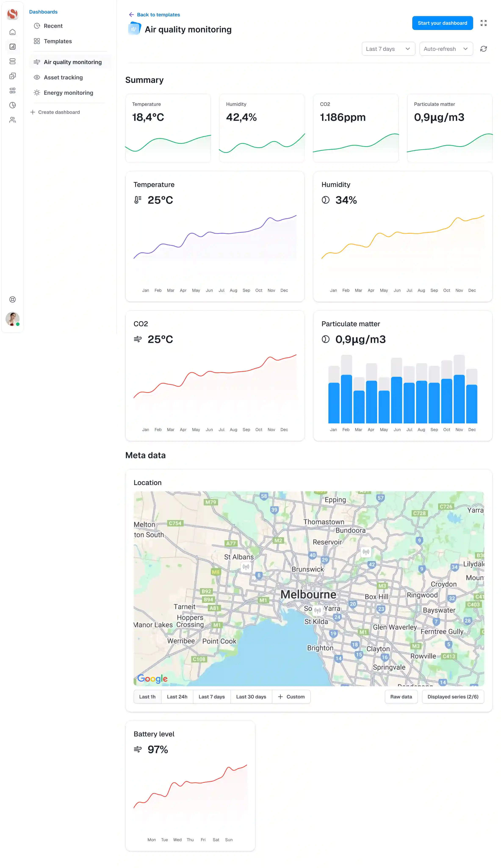
Task: Click the 97% battery level value
Action: coord(158,749)
